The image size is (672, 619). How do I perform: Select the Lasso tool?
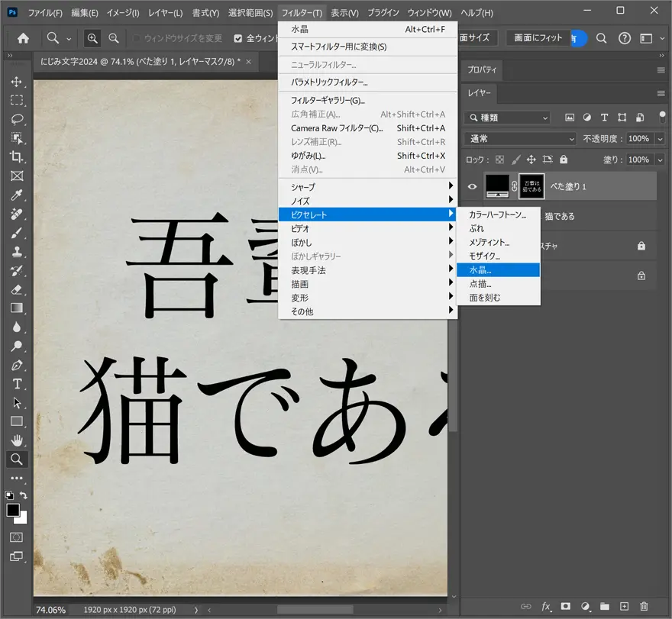[17, 119]
